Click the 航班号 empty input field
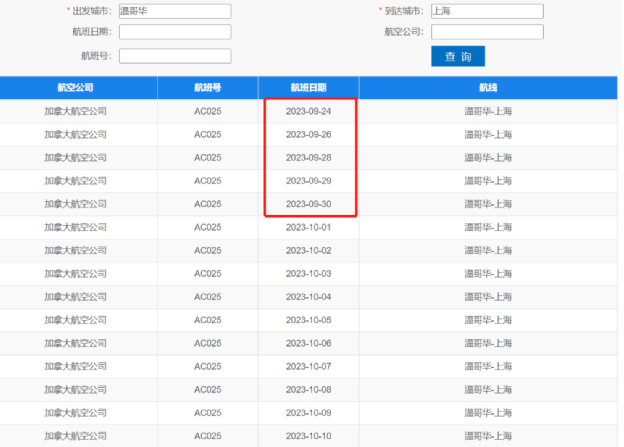Image resolution: width=624 pixels, height=447 pixels. (x=175, y=56)
